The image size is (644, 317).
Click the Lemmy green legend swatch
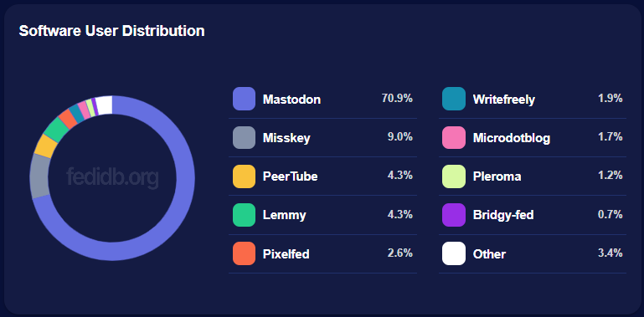244,215
